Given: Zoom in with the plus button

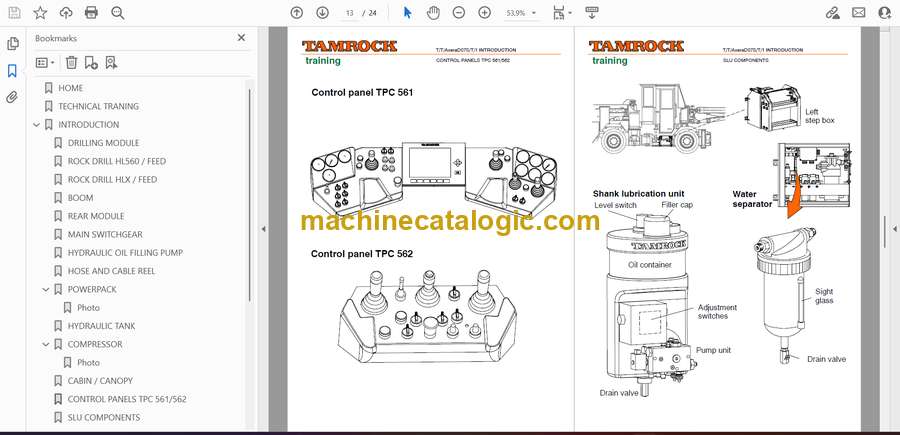Looking at the screenshot, I should coord(484,13).
